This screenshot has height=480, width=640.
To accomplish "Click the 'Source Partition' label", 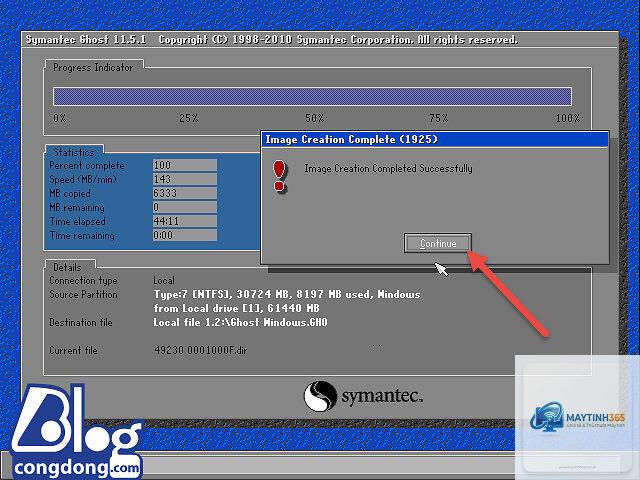I will click(x=83, y=294).
